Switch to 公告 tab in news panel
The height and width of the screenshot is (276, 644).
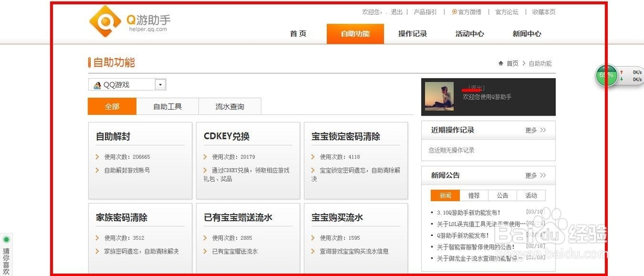coord(503,196)
